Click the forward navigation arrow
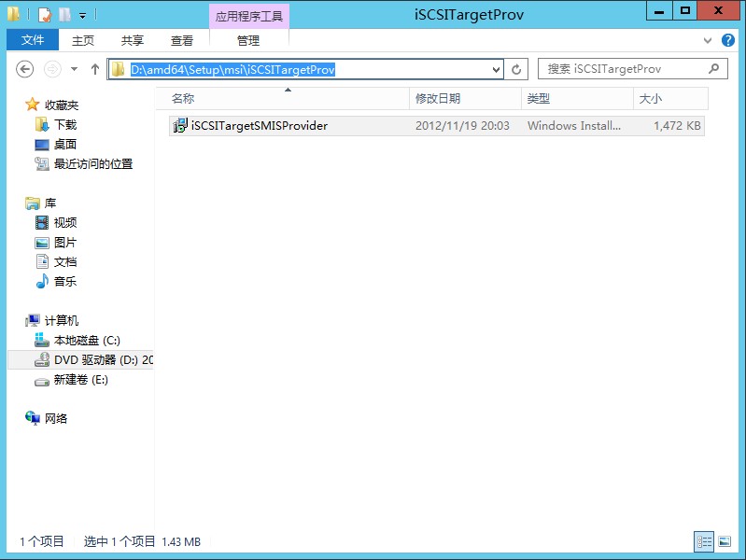 [x=52, y=69]
